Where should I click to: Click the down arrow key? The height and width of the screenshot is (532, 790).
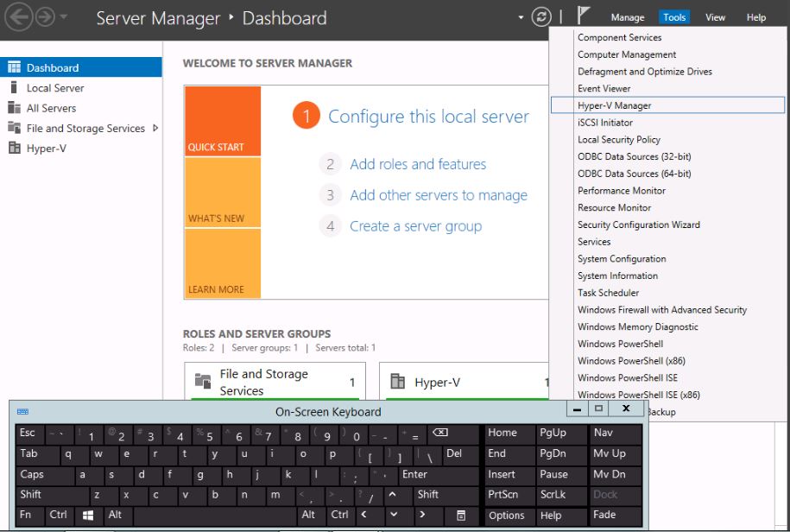(398, 516)
